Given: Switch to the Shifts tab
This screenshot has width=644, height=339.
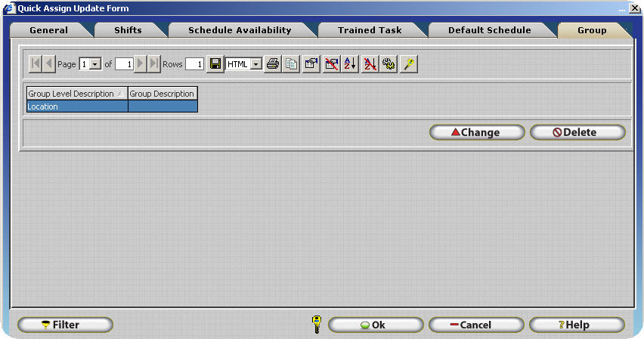Looking at the screenshot, I should tap(128, 30).
